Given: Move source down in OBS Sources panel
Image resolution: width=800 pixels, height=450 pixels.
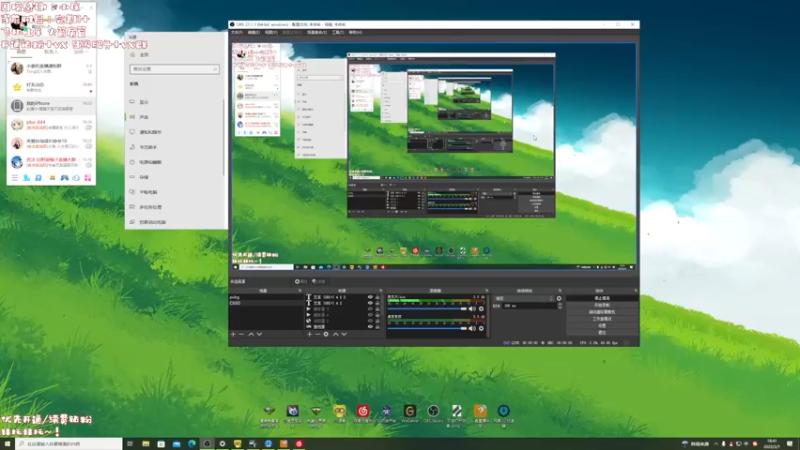Looking at the screenshot, I should tap(344, 334).
